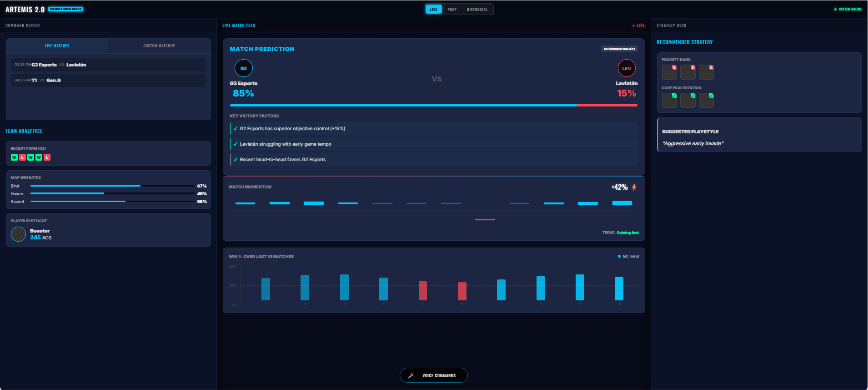Image resolution: width=868 pixels, height=390 pixels.
Task: Click the LEV team logo circle
Action: 627,68
